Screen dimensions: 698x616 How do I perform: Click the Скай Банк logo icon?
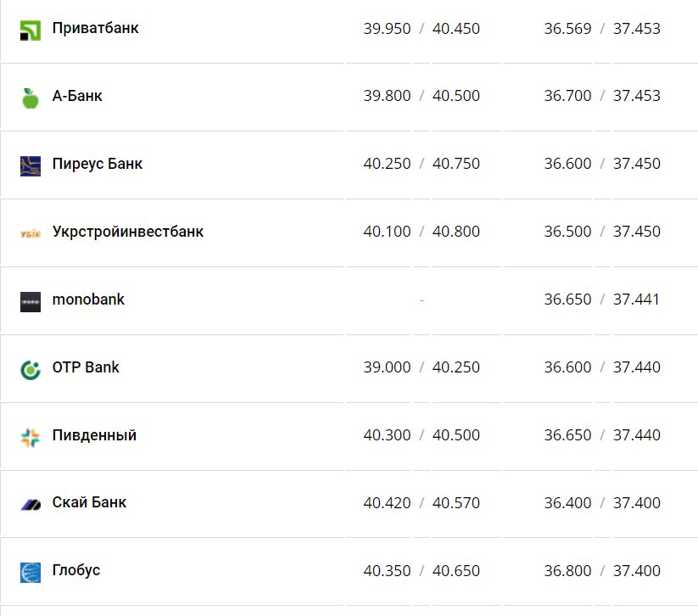pyautogui.click(x=31, y=505)
